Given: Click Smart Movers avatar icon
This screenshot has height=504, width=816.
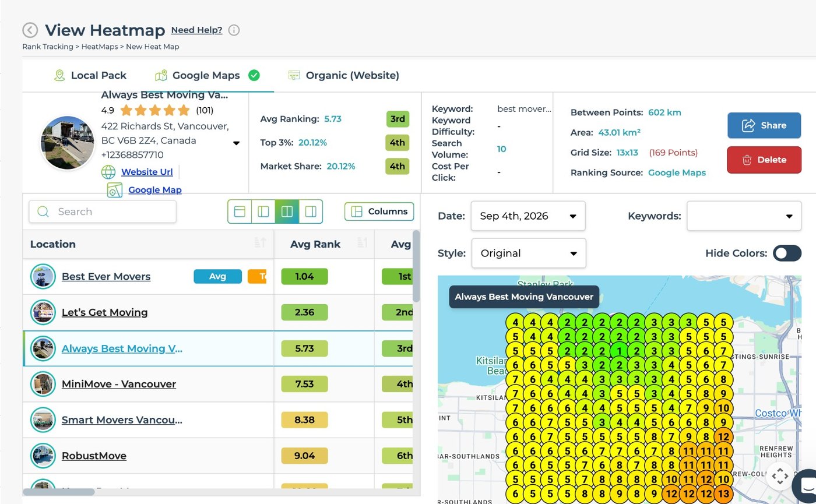Looking at the screenshot, I should (x=43, y=420).
